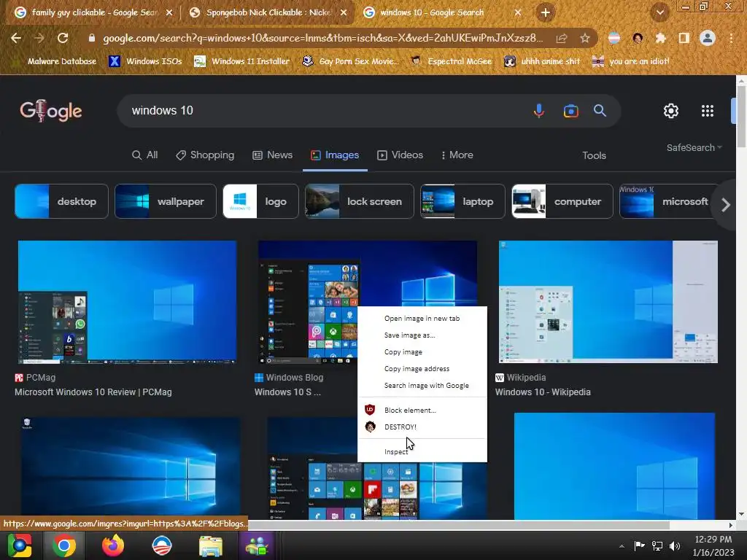Viewport: 747px width, 560px height.
Task: Open the 'you are an idiot!' bookmark
Action: (x=631, y=61)
